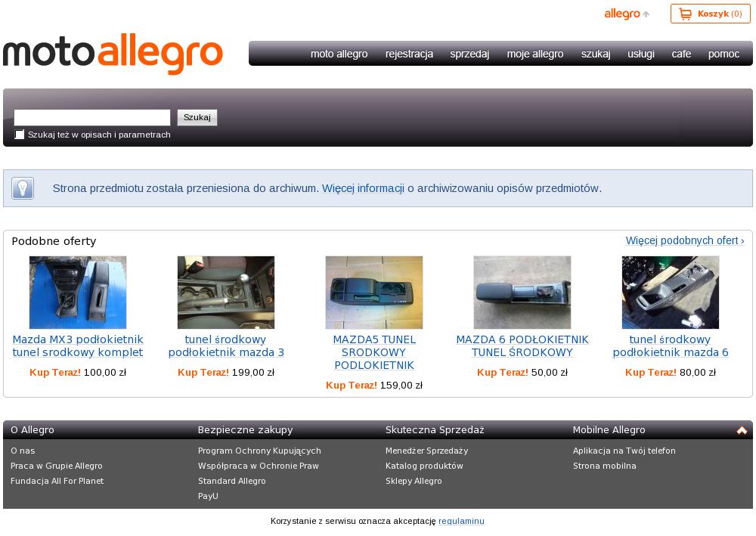Open 'Mazda MX3 podłokietnik tunel srodkowy komplet' link
Image resolution: width=756 pixels, height=536 pixels.
tap(78, 345)
